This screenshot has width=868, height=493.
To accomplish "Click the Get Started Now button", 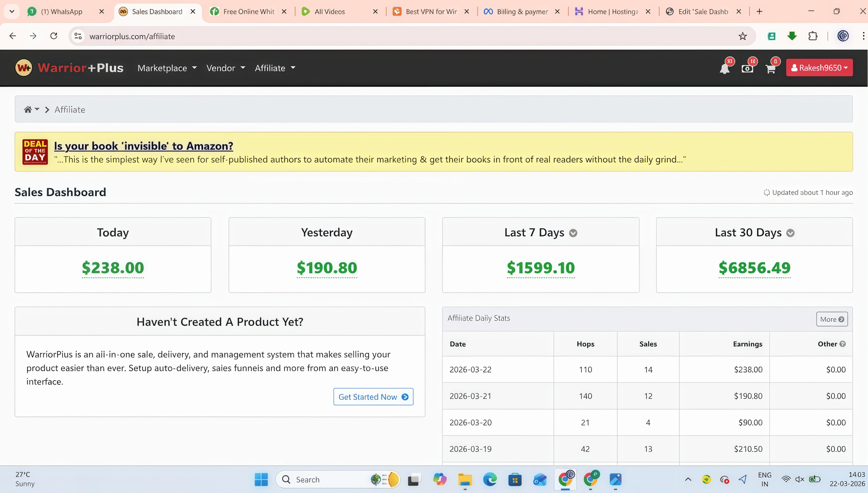I will pos(373,397).
